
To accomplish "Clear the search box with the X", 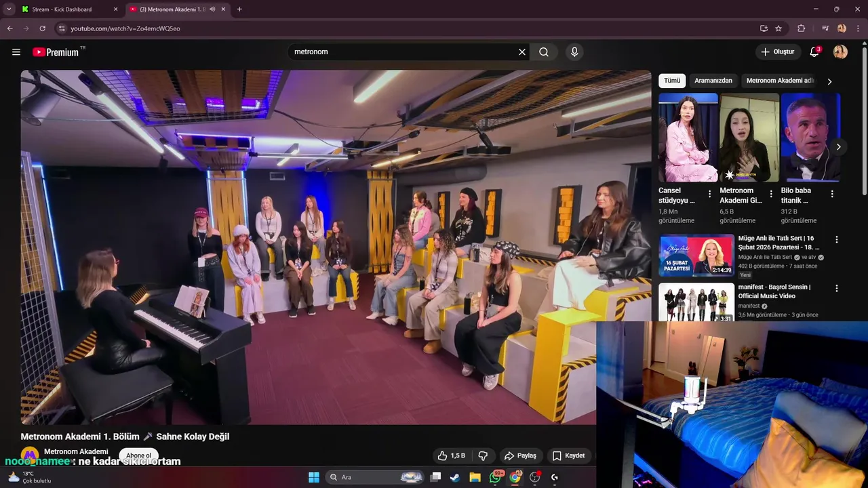I will tap(522, 52).
